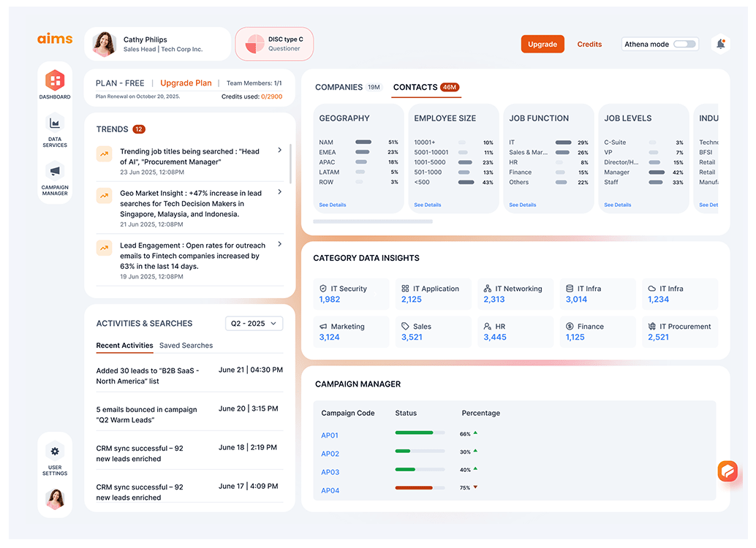This screenshot has height=548, width=756.
Task: Click the DISC type C badge
Action: point(274,44)
